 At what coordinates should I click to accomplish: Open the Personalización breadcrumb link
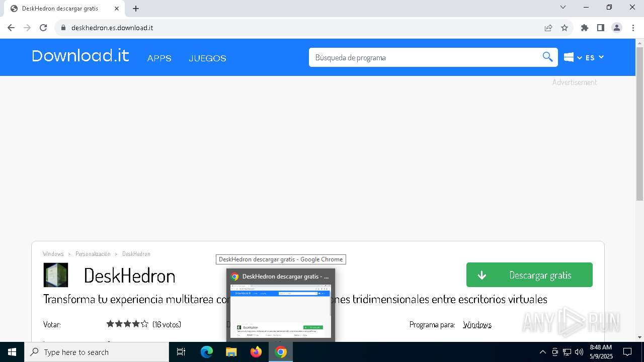(93, 254)
